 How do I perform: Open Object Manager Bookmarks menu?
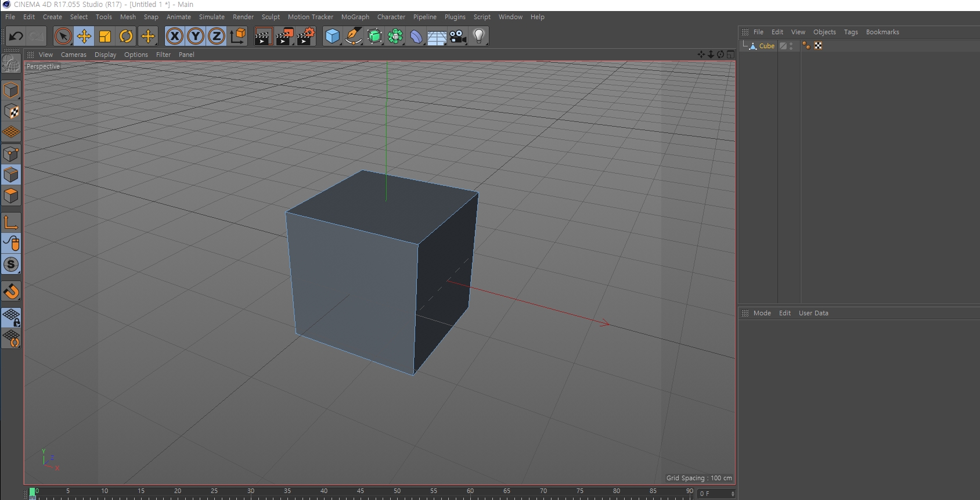[882, 32]
